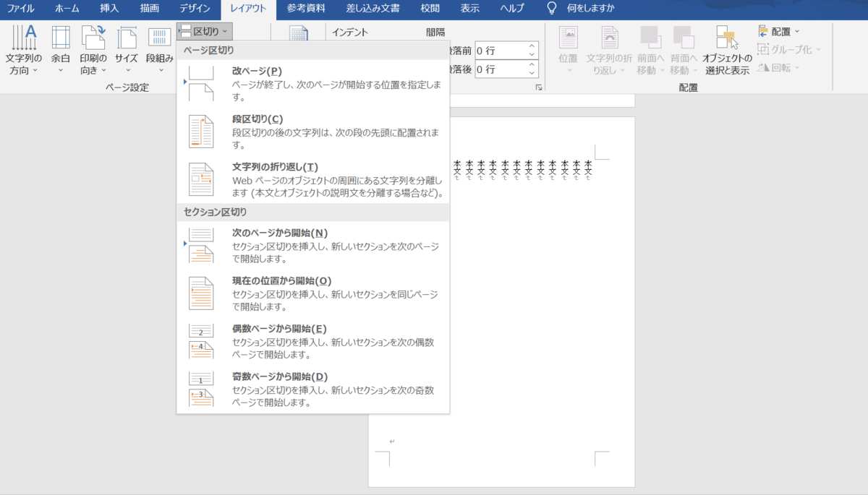Click the line numbers icon beside 区切り
The height and width of the screenshot is (495, 868).
pos(298,33)
